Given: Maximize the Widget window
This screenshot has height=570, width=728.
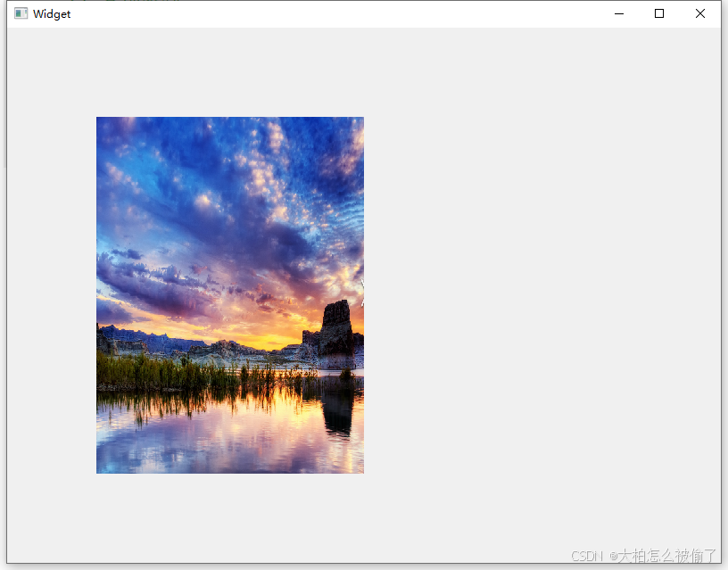Looking at the screenshot, I should [x=658, y=14].
